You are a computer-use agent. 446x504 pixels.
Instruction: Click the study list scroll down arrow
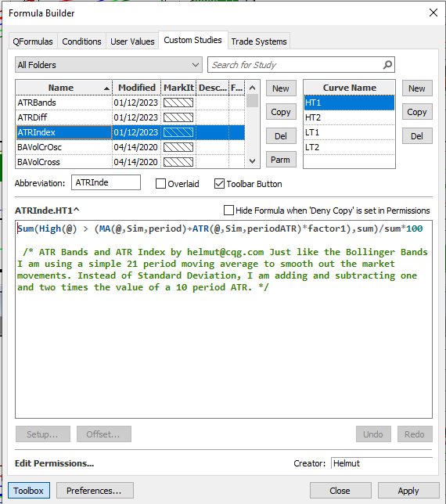(253, 161)
